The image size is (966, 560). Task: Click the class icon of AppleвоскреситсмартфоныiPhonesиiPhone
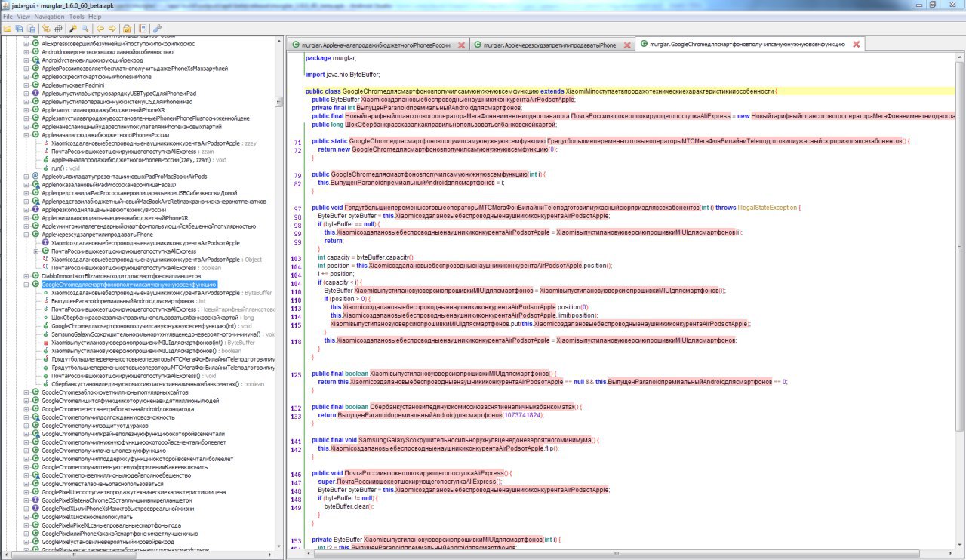pos(35,76)
